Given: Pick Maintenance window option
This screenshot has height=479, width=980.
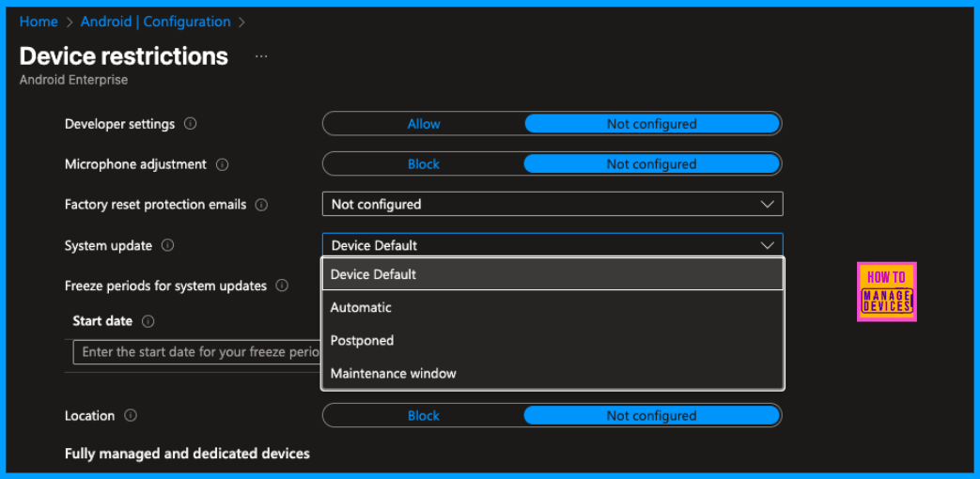Looking at the screenshot, I should [x=552, y=374].
